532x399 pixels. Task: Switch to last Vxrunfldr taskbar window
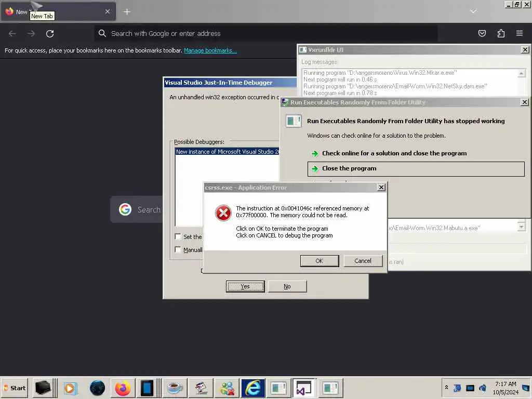[330, 388]
